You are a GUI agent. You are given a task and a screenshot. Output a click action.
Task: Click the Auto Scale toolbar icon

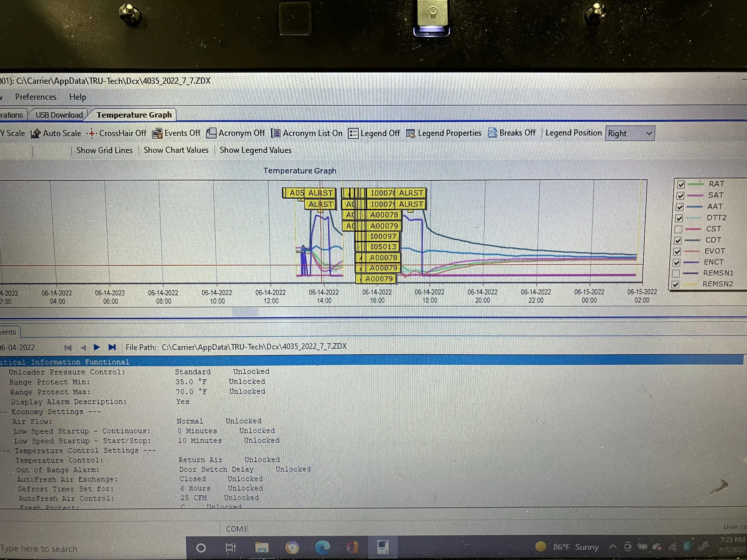pyautogui.click(x=35, y=134)
